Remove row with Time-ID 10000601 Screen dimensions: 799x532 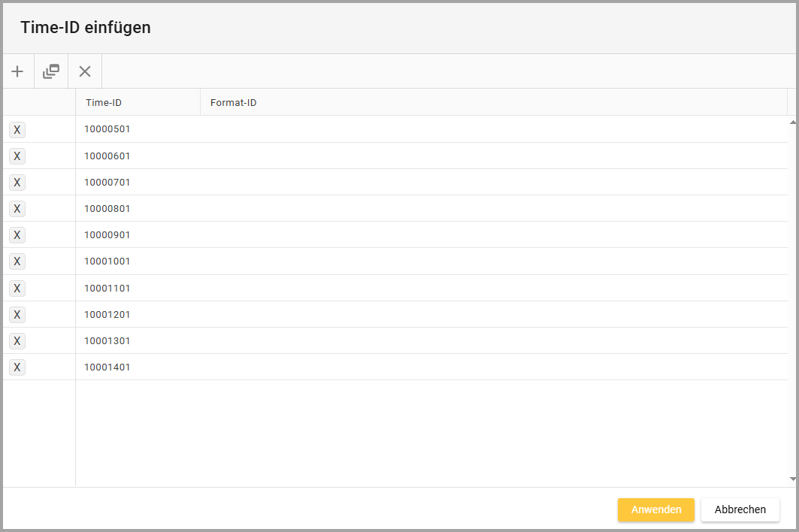click(17, 156)
